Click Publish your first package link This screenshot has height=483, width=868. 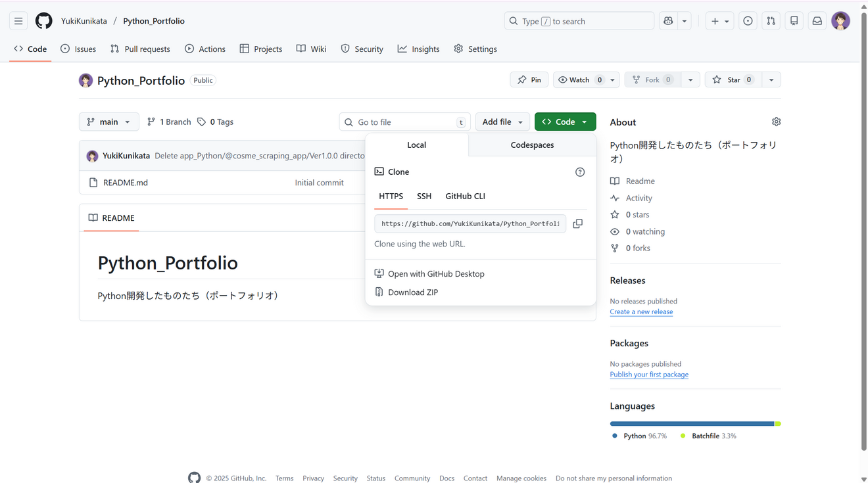tap(649, 375)
